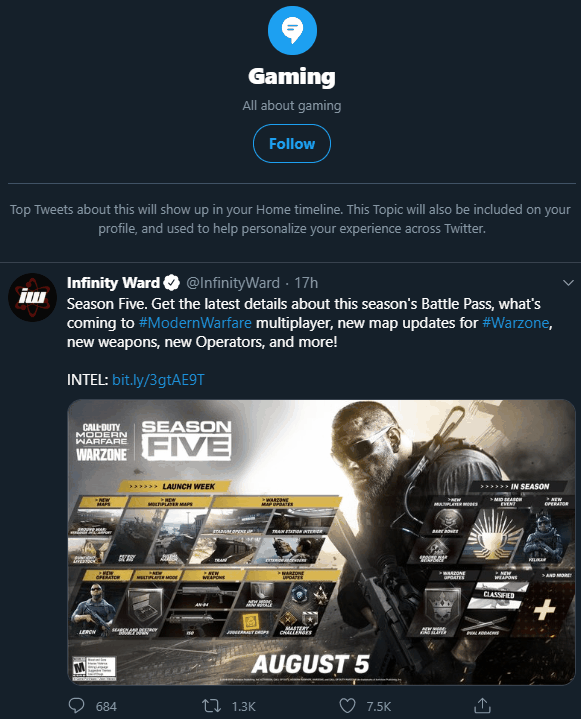Like the tweet with the heart icon
This screenshot has height=719, width=581.
click(347, 705)
